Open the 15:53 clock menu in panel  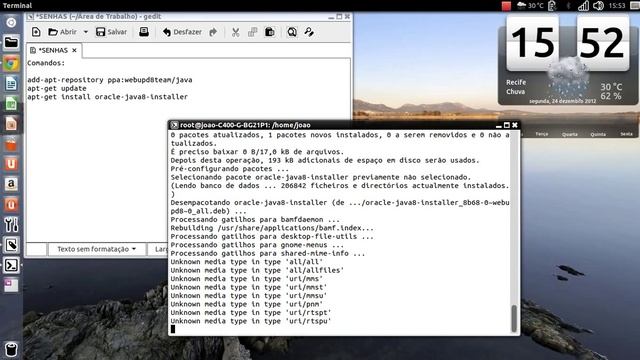tap(617, 5)
